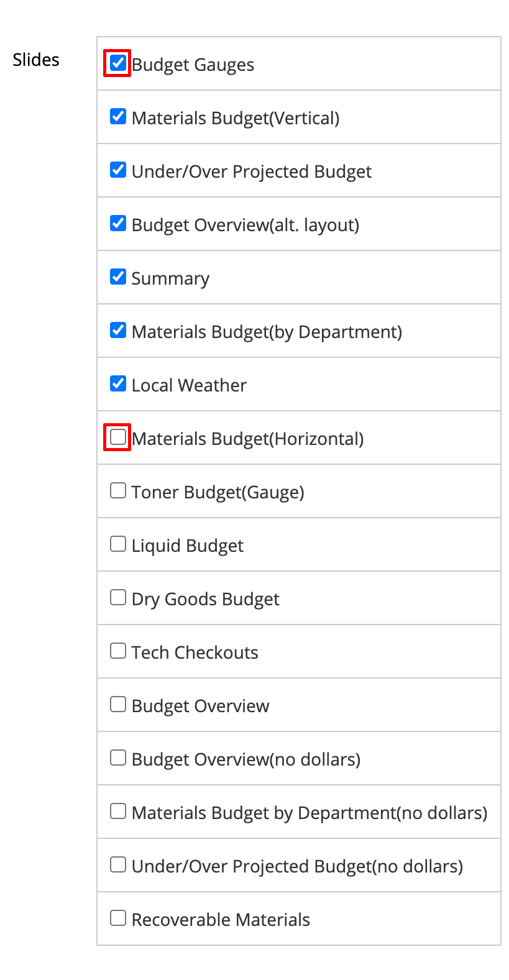This screenshot has height=980, width=509.
Task: Click the Slides section heading
Action: coord(35,60)
